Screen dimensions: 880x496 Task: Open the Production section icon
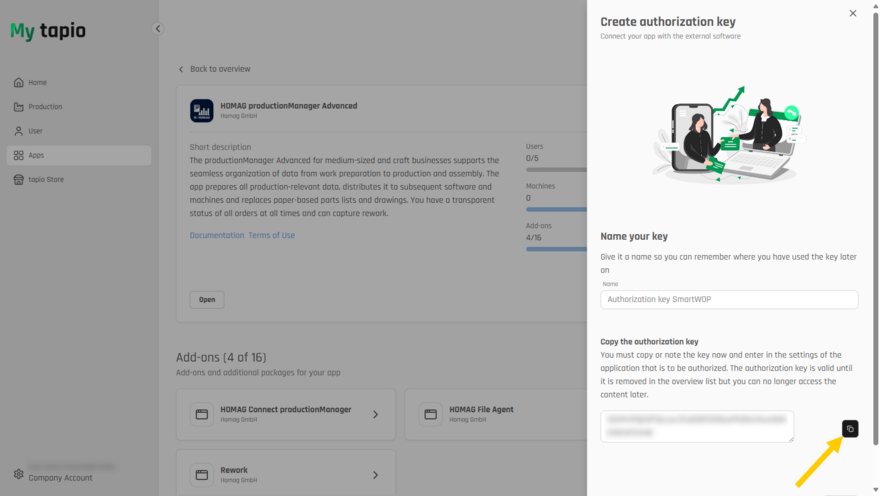19,107
